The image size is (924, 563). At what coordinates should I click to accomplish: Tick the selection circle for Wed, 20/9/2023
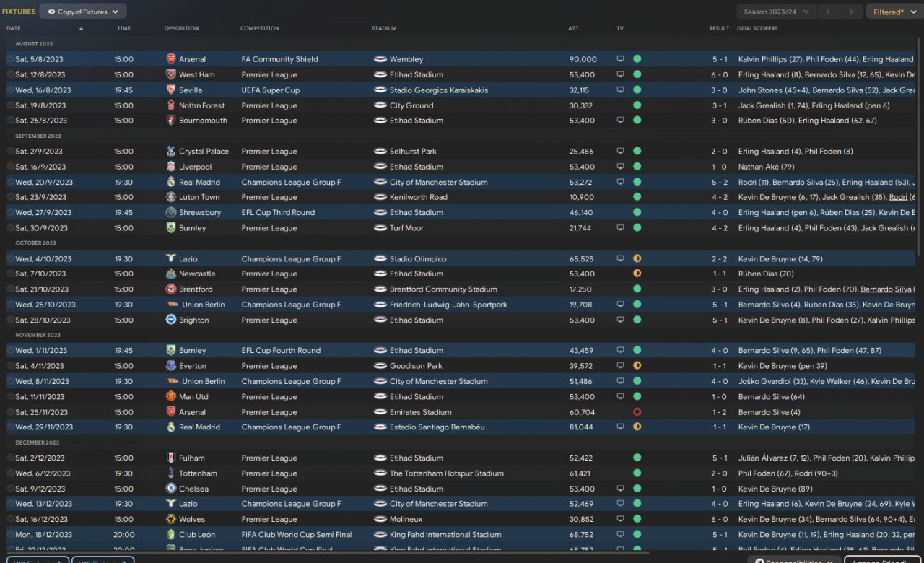(x=10, y=182)
